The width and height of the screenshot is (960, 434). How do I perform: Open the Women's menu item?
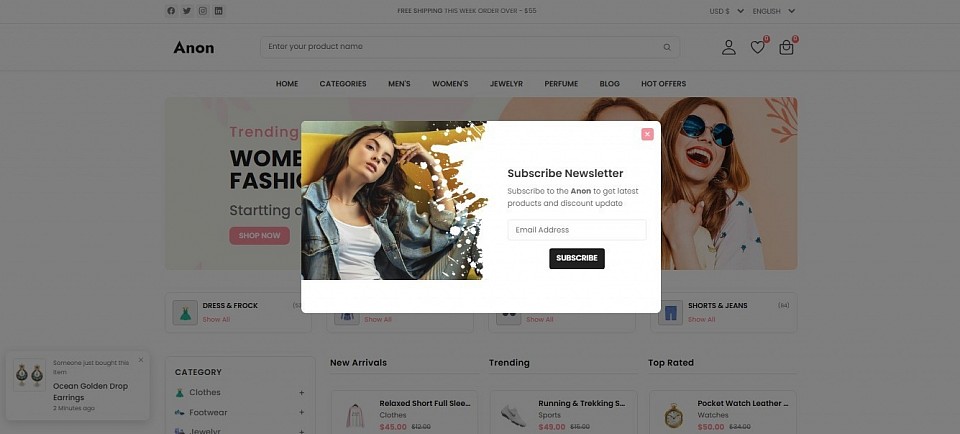[450, 84]
